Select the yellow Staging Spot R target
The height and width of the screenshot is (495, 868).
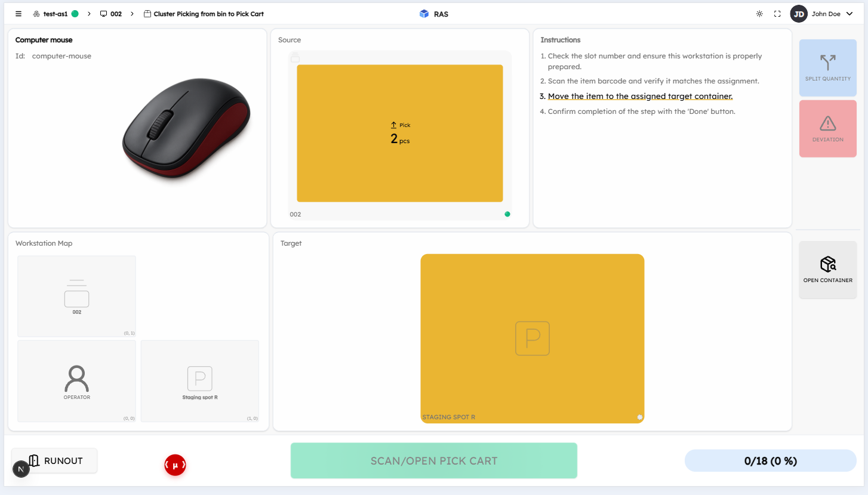[x=533, y=339]
